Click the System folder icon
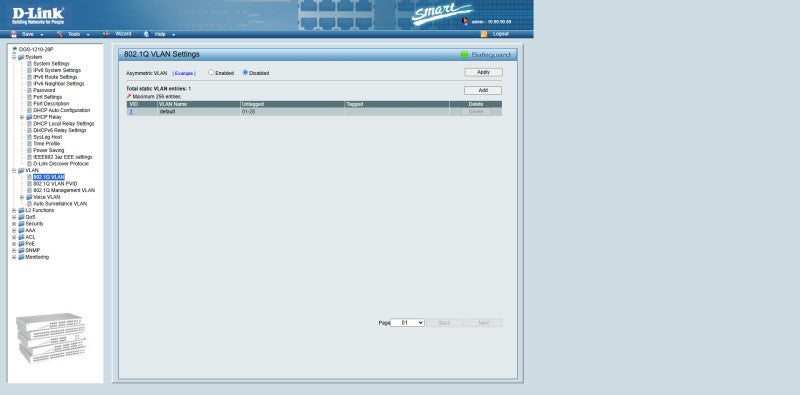The height and width of the screenshot is (395, 800). coord(21,57)
